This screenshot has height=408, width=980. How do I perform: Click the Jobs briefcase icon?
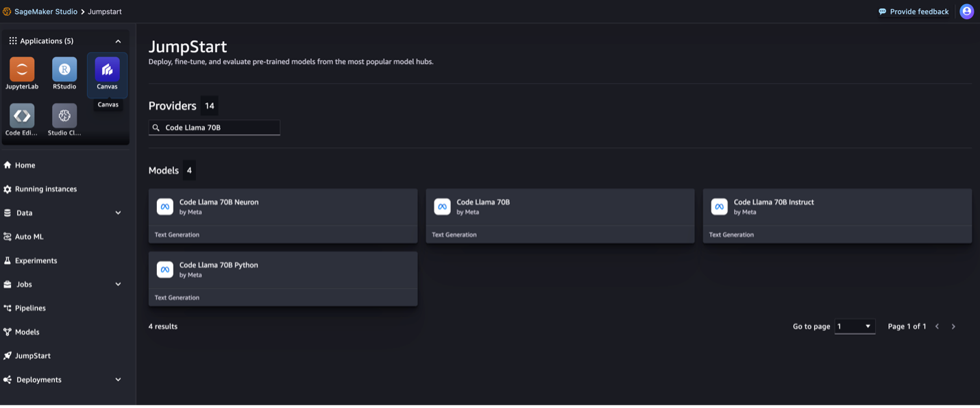click(8, 285)
